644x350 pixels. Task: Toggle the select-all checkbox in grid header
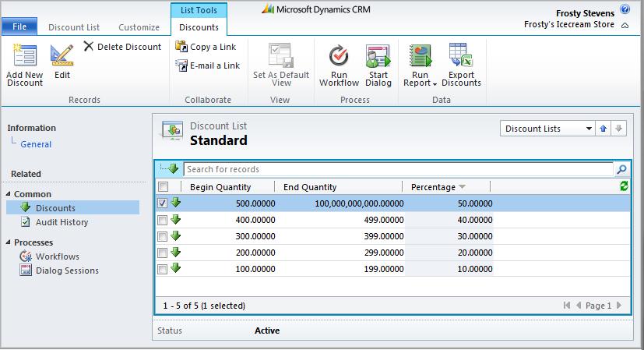(163, 187)
